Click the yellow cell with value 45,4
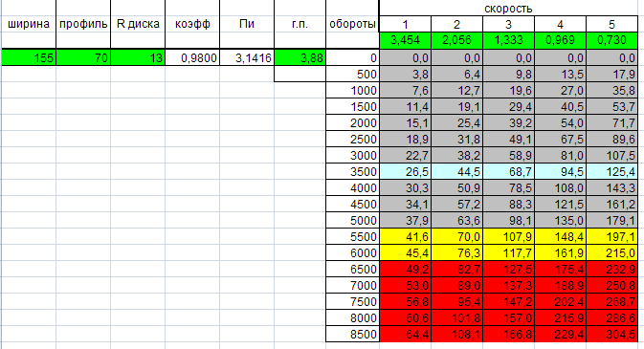The height and width of the screenshot is (349, 644). (406, 253)
